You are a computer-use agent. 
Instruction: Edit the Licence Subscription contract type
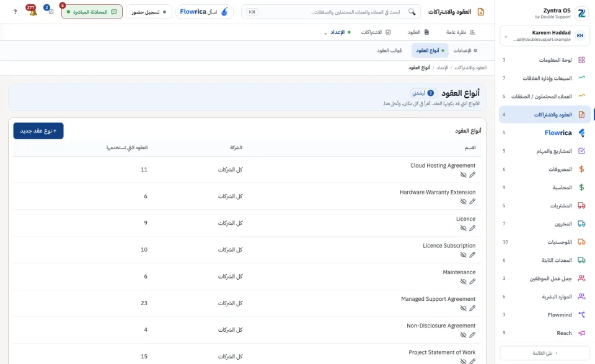pyautogui.click(x=472, y=255)
